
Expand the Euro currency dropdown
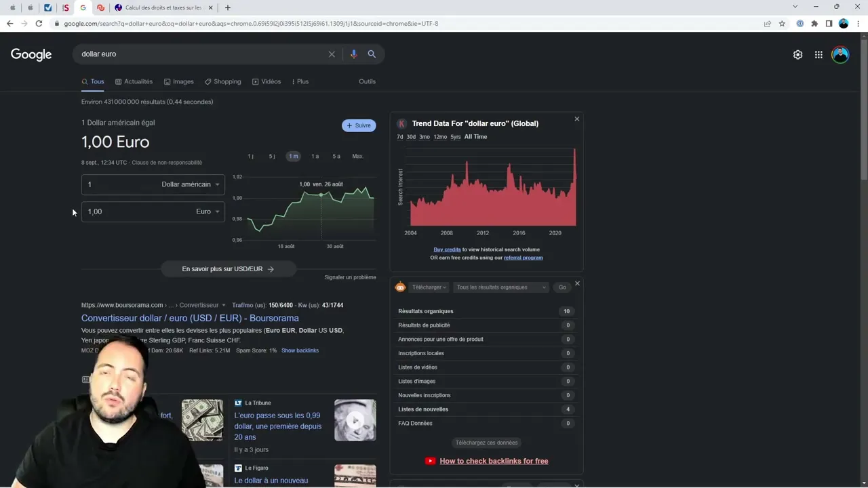(x=208, y=211)
